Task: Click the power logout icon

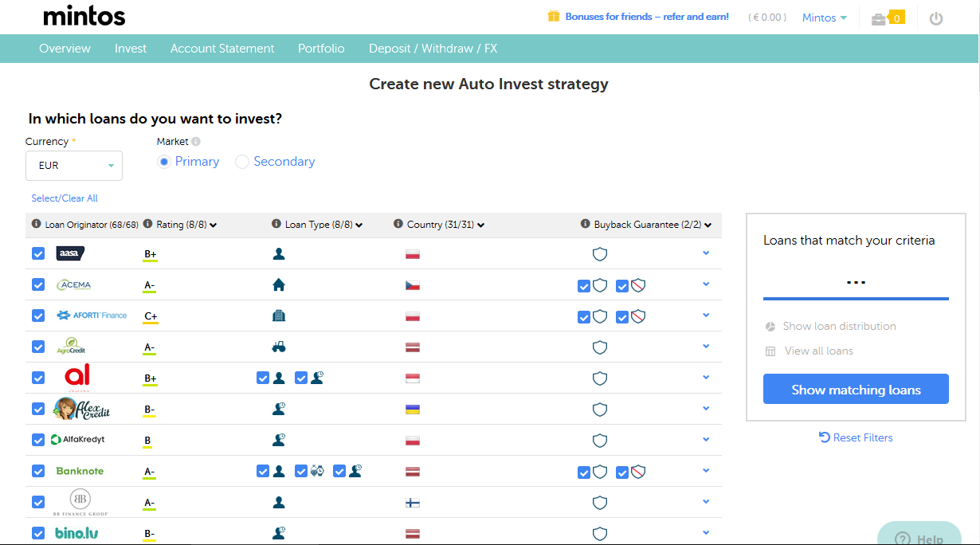Action: 936,18
